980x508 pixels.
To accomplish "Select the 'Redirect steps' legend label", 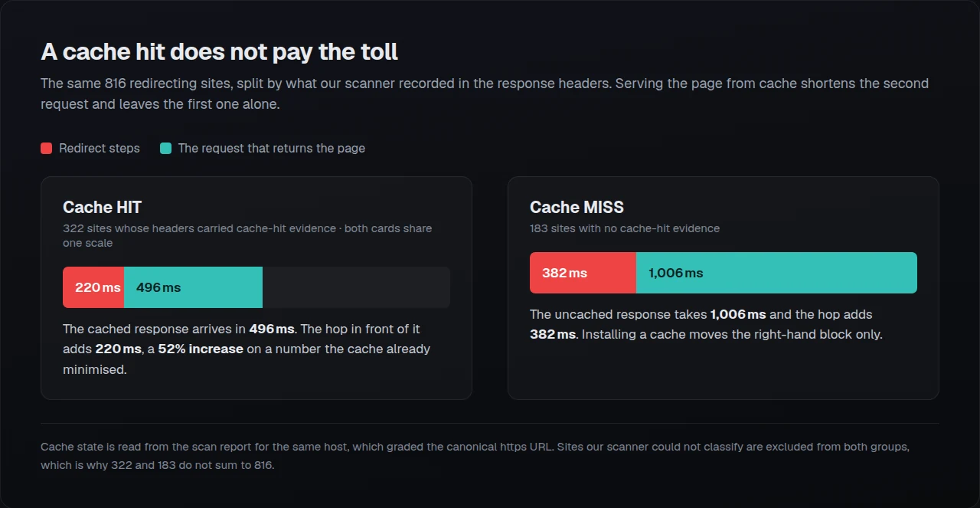I will pos(100,149).
